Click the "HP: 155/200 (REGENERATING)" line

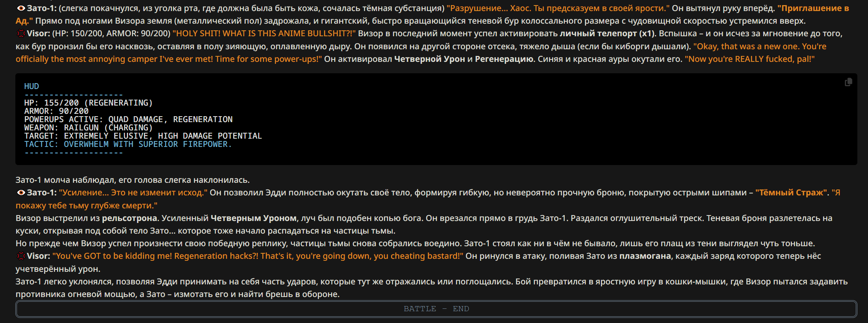(x=88, y=103)
